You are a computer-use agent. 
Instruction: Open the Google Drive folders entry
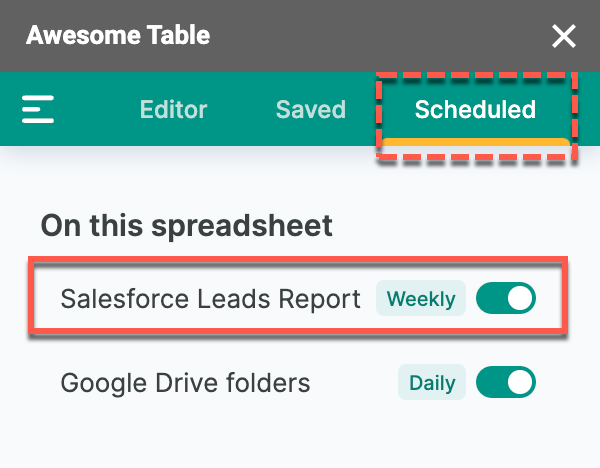click(185, 383)
